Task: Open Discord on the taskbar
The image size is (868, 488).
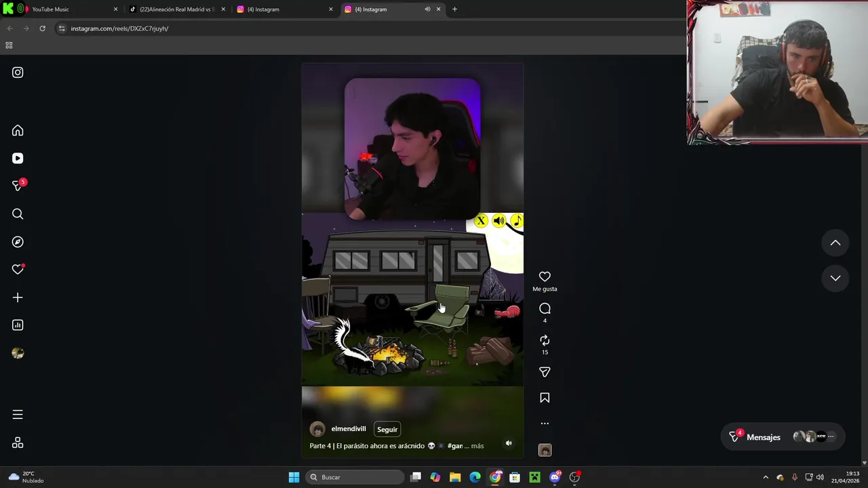Action: [555, 477]
